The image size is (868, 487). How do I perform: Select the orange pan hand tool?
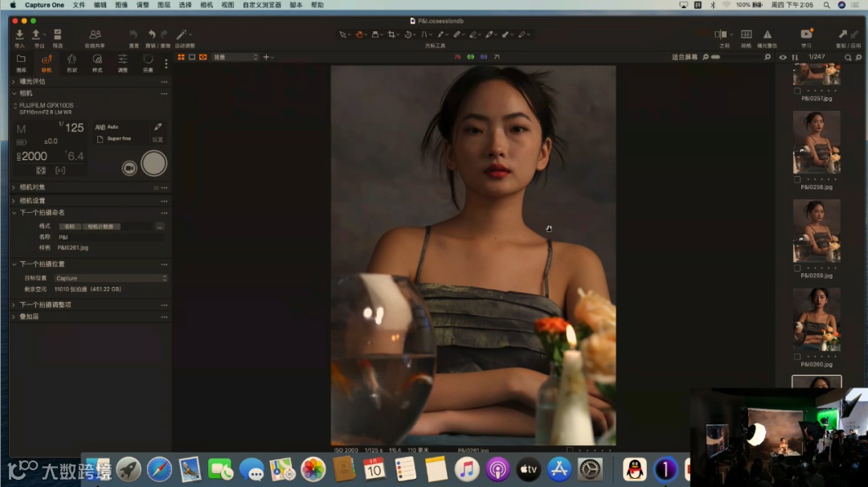[359, 35]
